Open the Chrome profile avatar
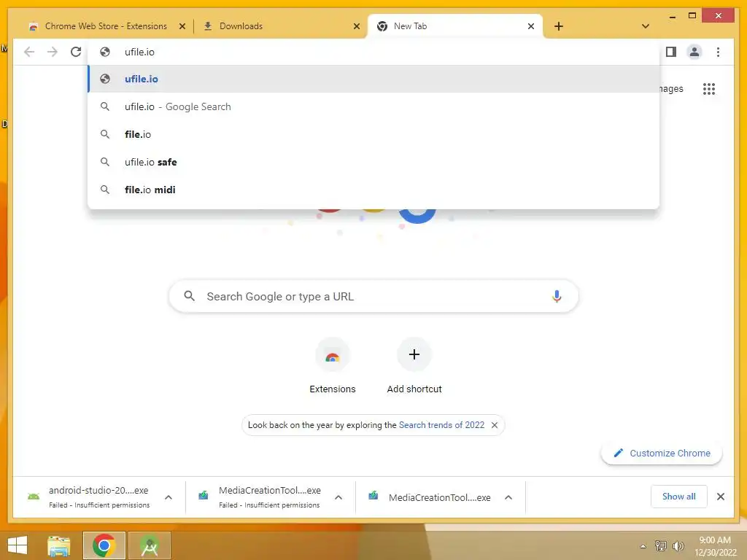The image size is (747, 560). coord(694,52)
